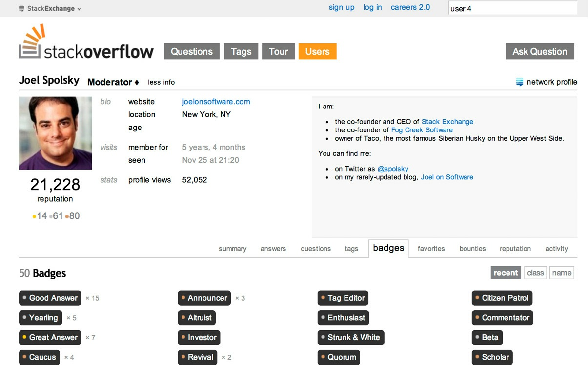Viewport: 588px width, 365px height.
Task: Click the Stack Overflow logo
Action: (86, 43)
